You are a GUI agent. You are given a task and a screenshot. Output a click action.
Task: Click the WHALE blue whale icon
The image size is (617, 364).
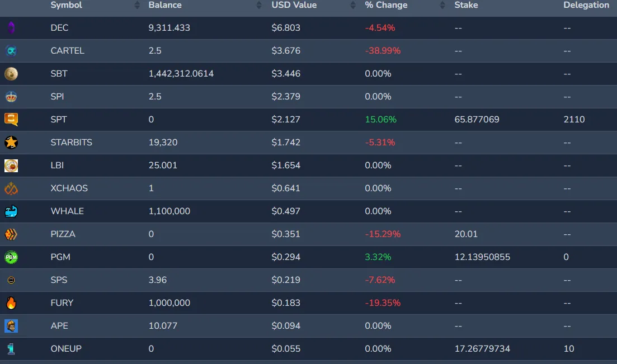click(x=11, y=211)
